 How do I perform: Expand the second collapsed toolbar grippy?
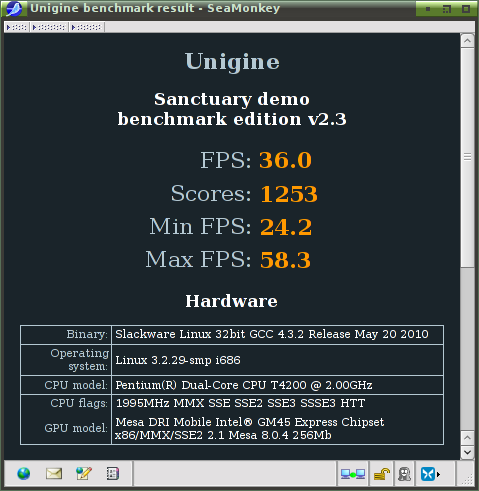tap(49, 27)
